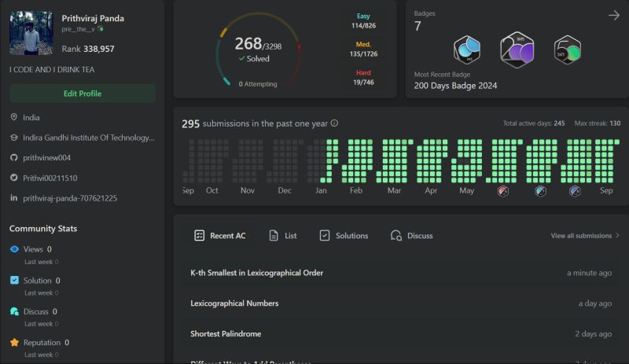Click the Rank 338,957 text
The height and width of the screenshot is (364, 629).
click(x=88, y=49)
